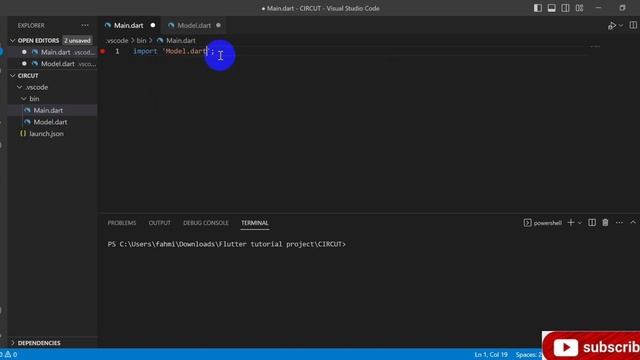This screenshot has width=640, height=360.
Task: Collapse the Open Editors section
Action: coord(12,40)
